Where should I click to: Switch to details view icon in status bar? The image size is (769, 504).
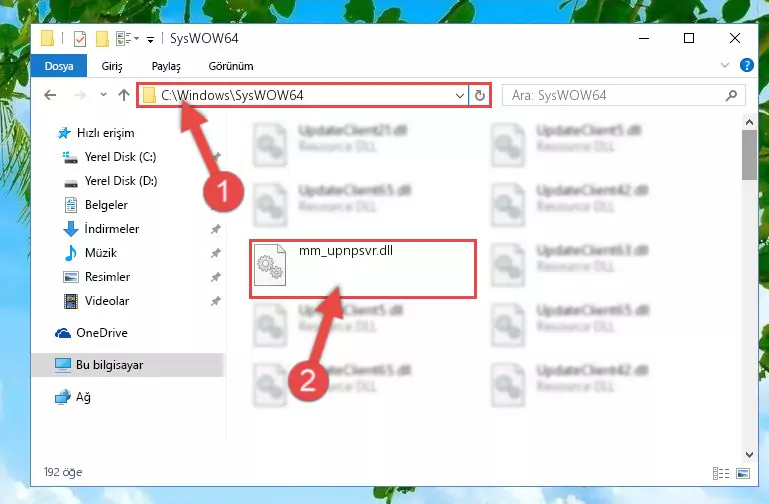point(720,473)
